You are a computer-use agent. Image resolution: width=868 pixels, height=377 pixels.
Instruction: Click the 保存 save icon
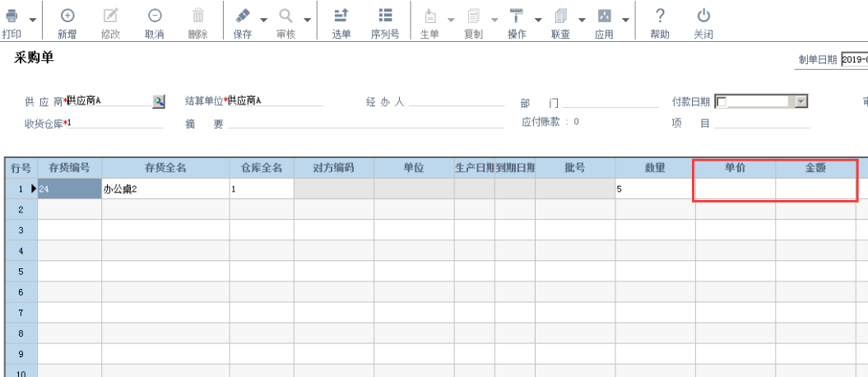point(243,16)
